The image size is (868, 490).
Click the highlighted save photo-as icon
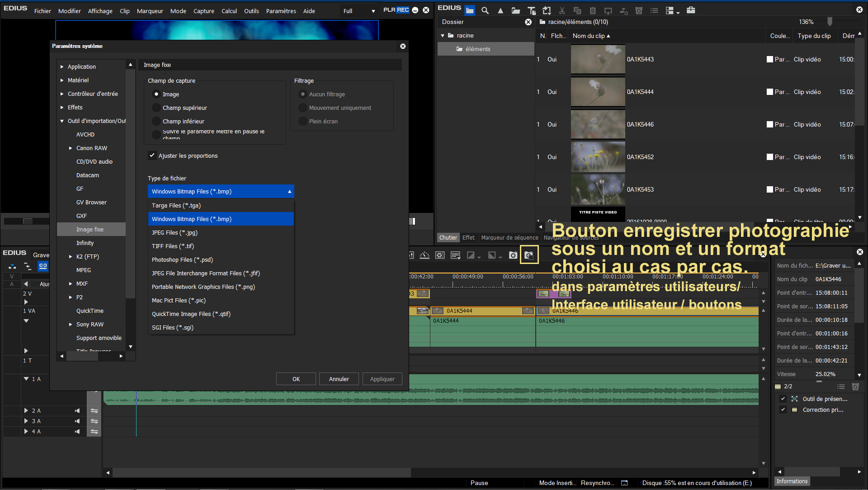[529, 255]
